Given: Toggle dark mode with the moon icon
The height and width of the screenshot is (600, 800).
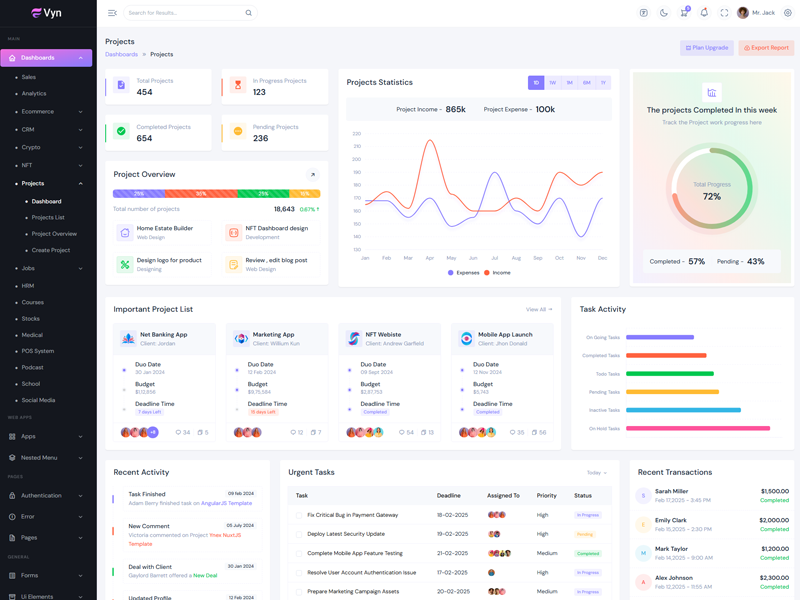Looking at the screenshot, I should (664, 13).
